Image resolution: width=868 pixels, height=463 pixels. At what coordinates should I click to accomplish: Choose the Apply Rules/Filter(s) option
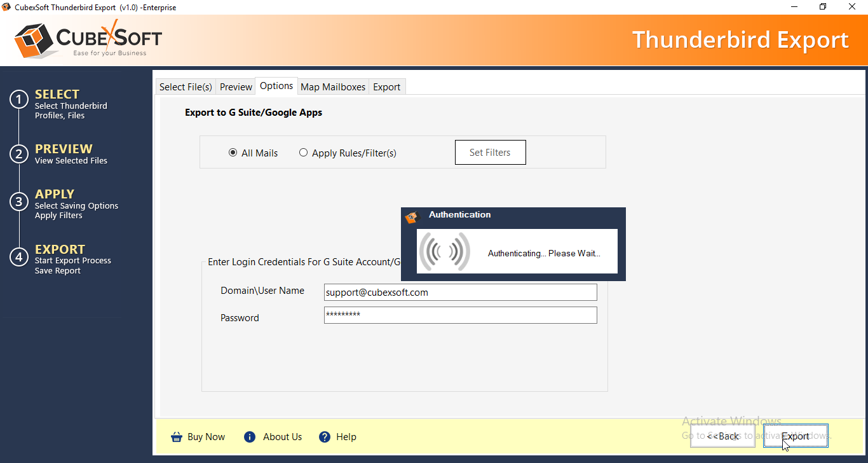tap(303, 153)
